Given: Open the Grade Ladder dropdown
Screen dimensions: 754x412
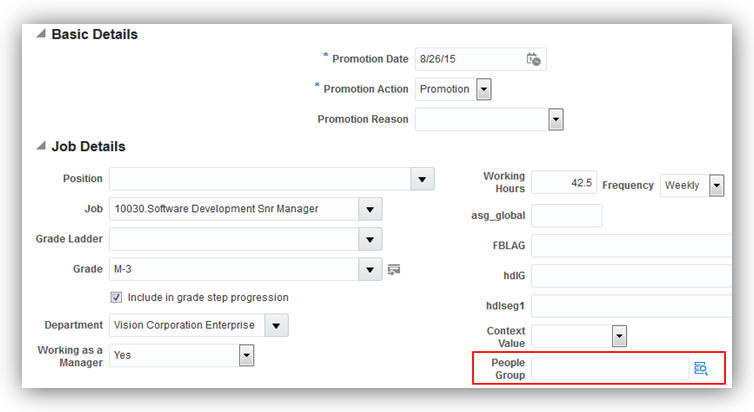Looking at the screenshot, I should [371, 239].
